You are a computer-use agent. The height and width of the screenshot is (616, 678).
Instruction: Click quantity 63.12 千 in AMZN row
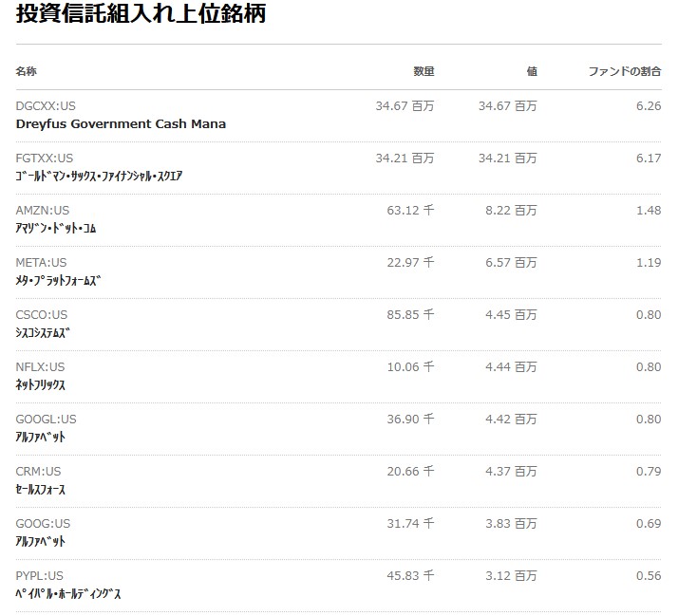coord(410,211)
